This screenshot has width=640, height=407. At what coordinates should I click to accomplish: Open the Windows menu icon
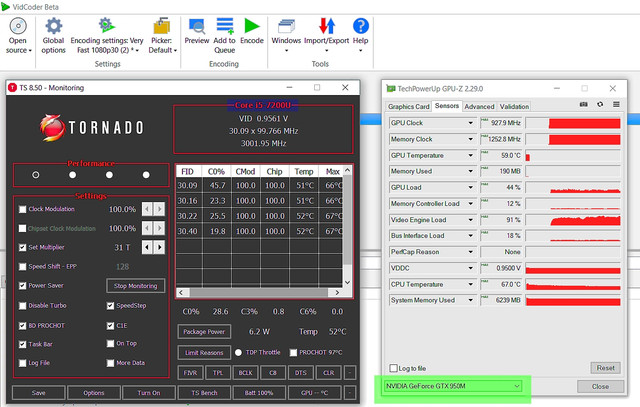(286, 26)
